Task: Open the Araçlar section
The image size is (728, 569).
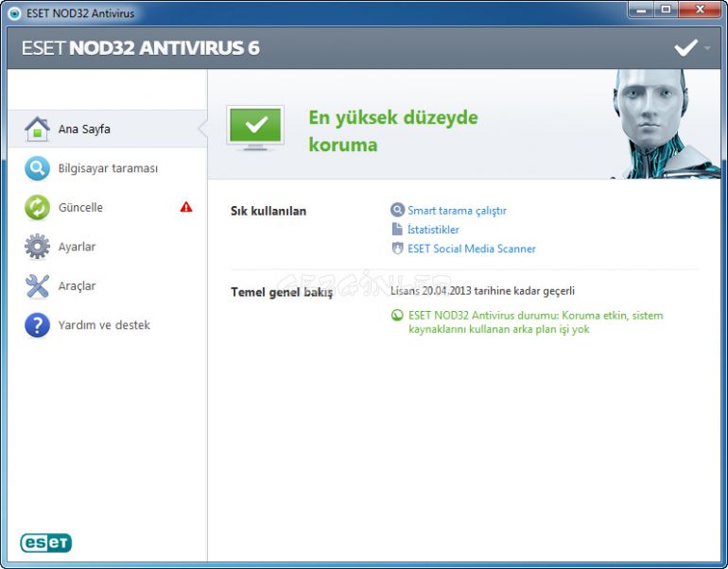Action: tap(107, 285)
